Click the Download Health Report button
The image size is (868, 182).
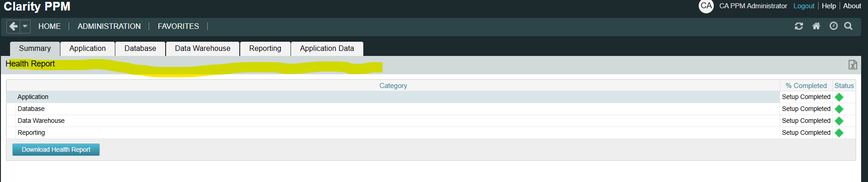point(56,149)
